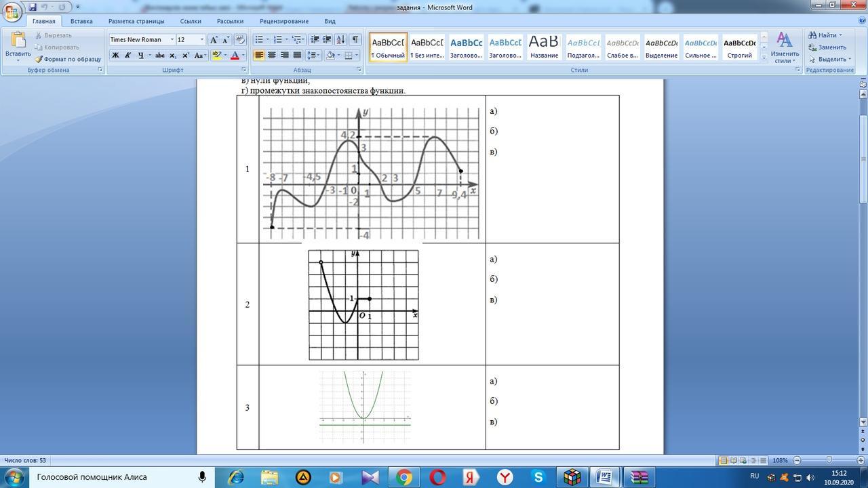
Task: Click the zoom slider handle
Action: [x=828, y=461]
